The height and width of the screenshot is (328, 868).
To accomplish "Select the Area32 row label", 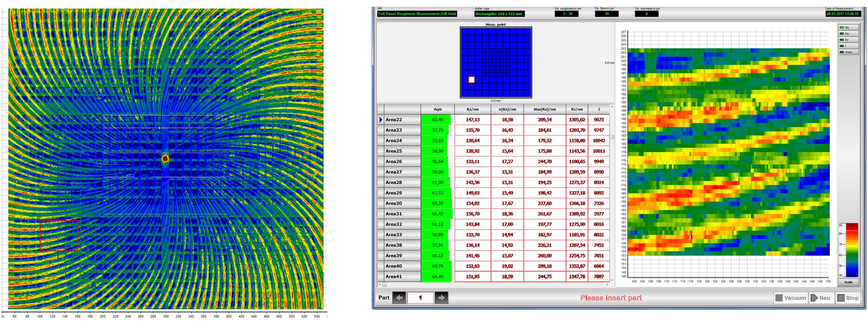I will pos(402,224).
